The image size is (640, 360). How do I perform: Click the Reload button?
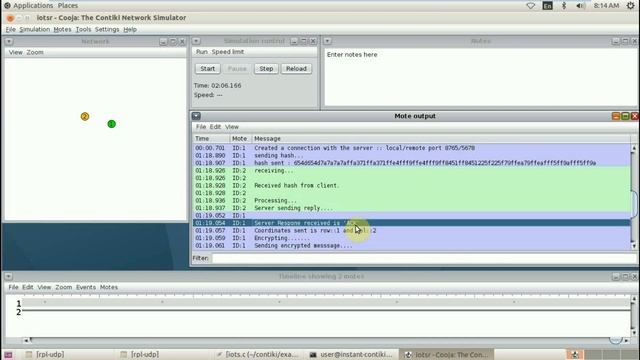pyautogui.click(x=296, y=69)
